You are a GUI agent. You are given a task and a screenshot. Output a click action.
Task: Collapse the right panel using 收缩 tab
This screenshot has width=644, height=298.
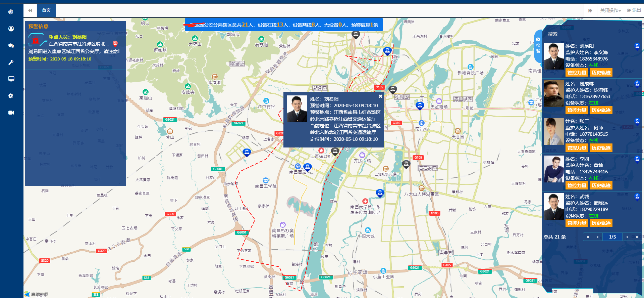(538, 46)
